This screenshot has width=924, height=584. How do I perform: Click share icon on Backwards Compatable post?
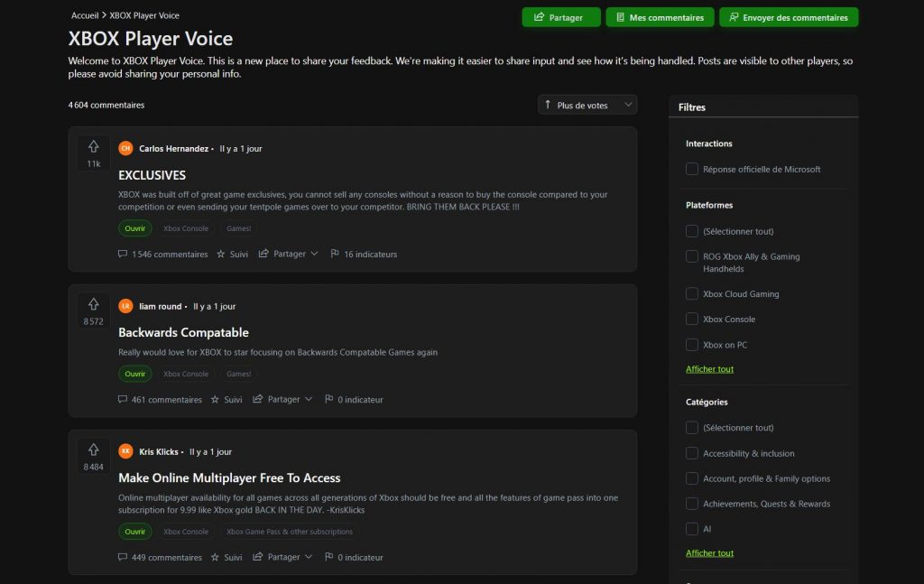(x=257, y=399)
